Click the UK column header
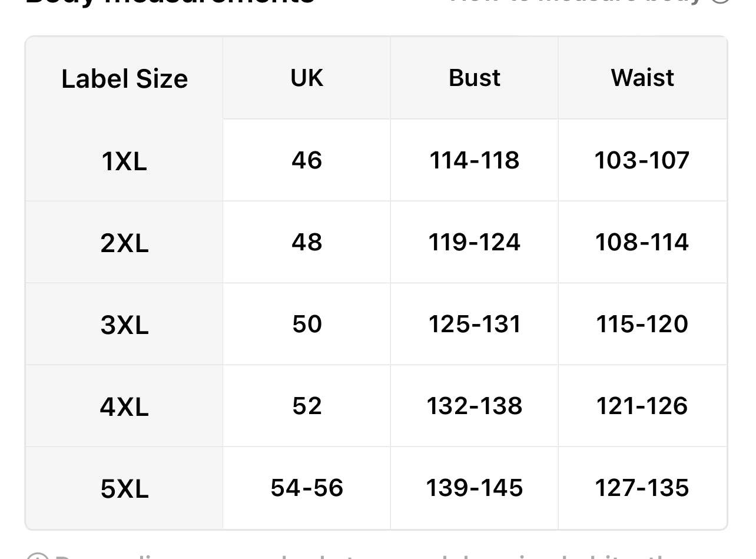Viewport: 756px width, 559px height. tap(307, 78)
